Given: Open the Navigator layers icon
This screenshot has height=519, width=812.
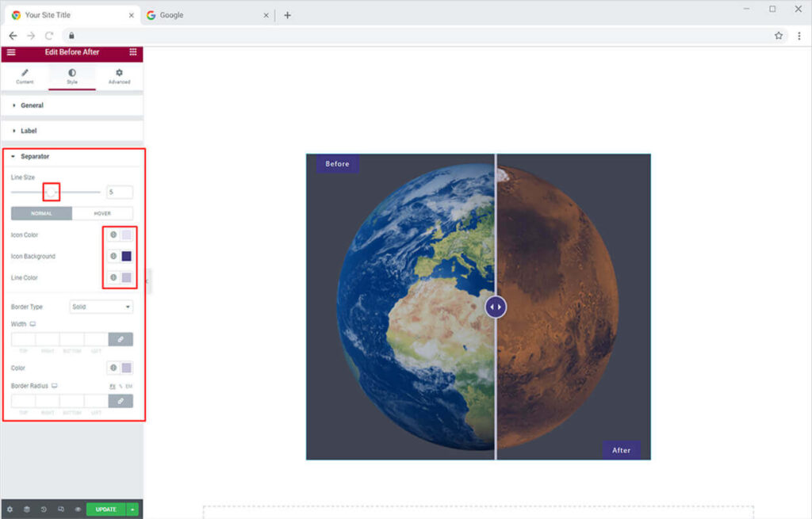Looking at the screenshot, I should (x=26, y=509).
